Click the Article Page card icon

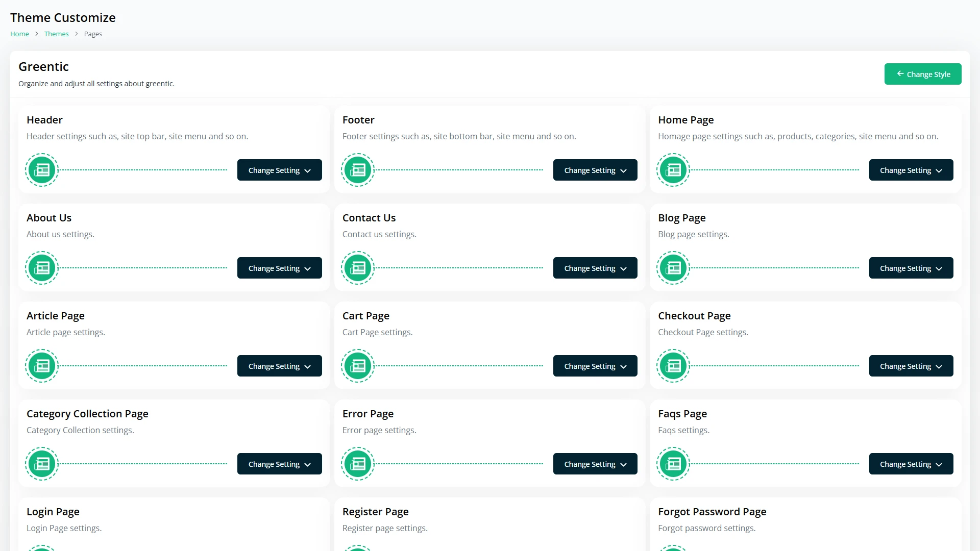coord(42,366)
